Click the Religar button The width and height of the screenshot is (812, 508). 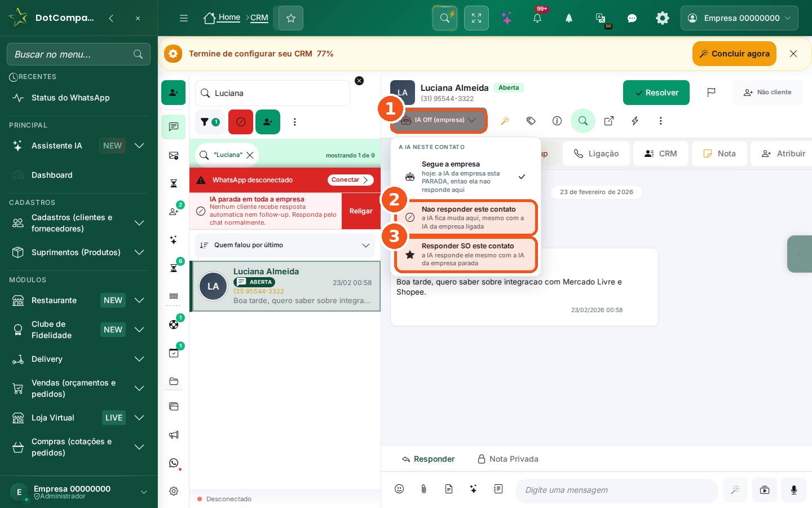coord(361,211)
